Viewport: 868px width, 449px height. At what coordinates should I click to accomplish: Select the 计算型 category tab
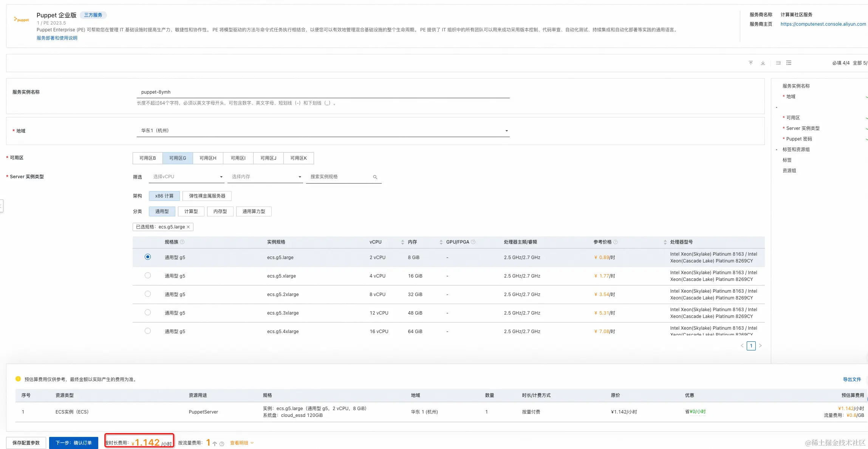[191, 211]
